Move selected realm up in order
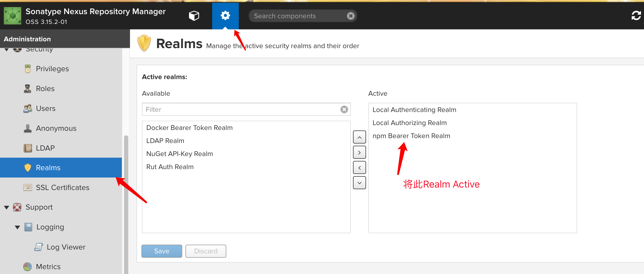The image size is (644, 274). click(x=359, y=137)
